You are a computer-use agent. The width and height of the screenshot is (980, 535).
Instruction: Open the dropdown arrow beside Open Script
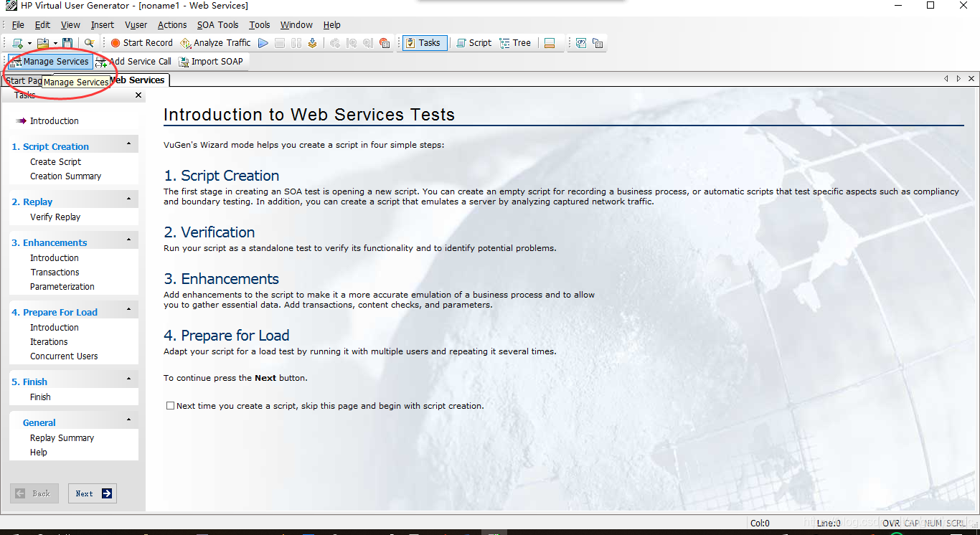[55, 43]
